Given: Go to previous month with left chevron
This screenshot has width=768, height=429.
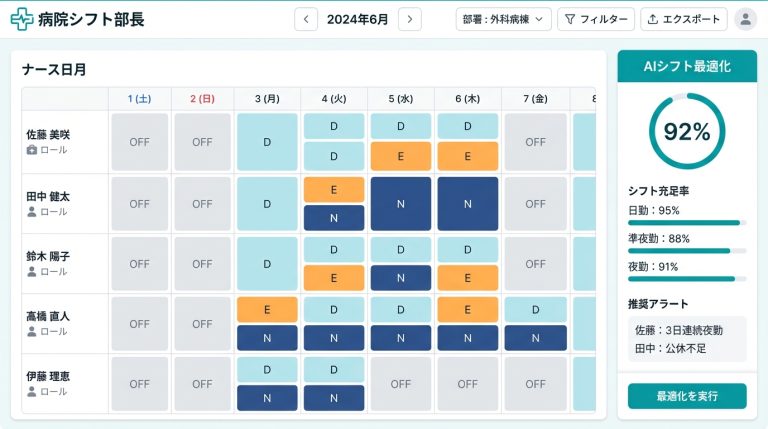Looking at the screenshot, I should point(307,19).
